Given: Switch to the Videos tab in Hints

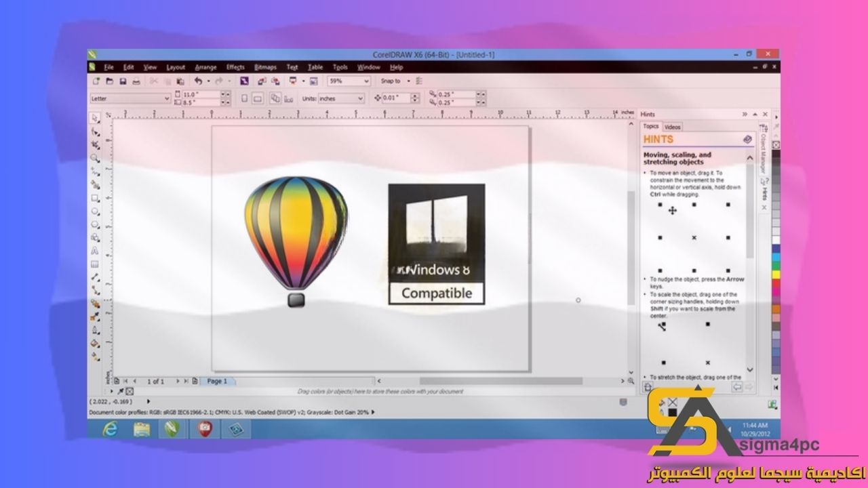Looking at the screenshot, I should (672, 127).
